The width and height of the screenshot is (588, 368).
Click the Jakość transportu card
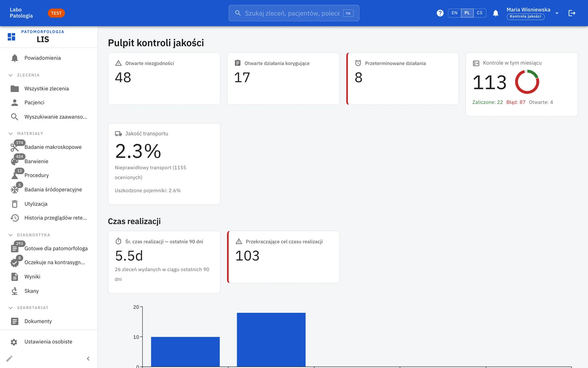click(164, 164)
